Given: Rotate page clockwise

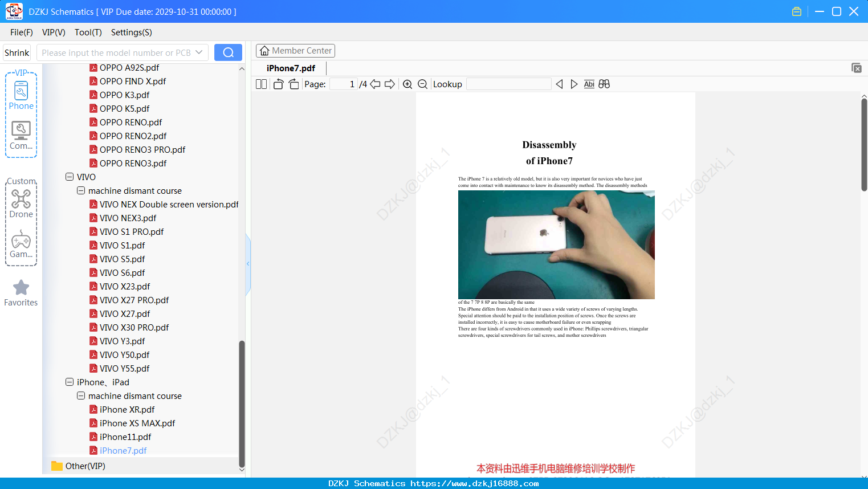Looking at the screenshot, I should 294,84.
